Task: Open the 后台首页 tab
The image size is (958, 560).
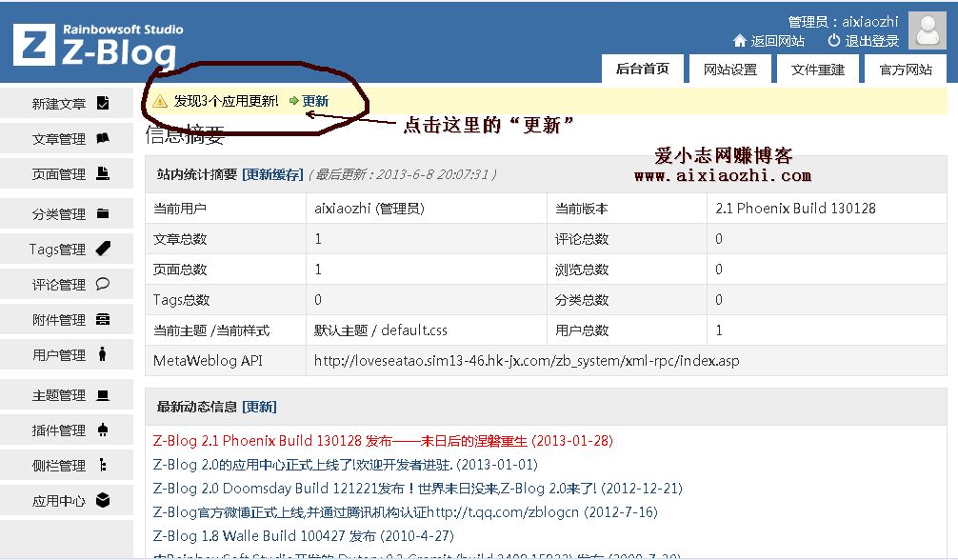Action: coord(642,69)
